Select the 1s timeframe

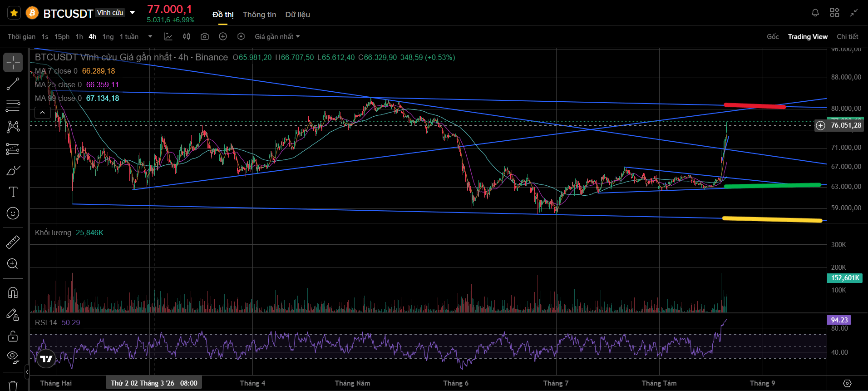pos(45,37)
